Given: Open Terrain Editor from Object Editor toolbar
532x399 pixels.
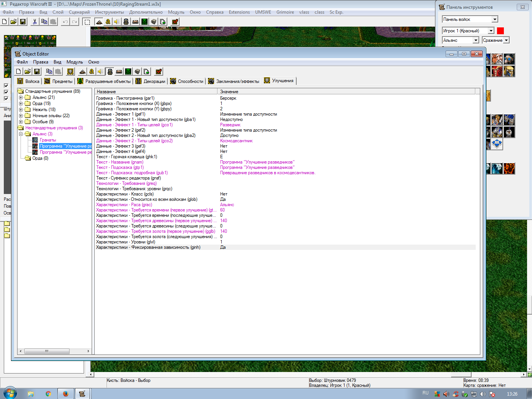Looking at the screenshot, I should [x=83, y=72].
